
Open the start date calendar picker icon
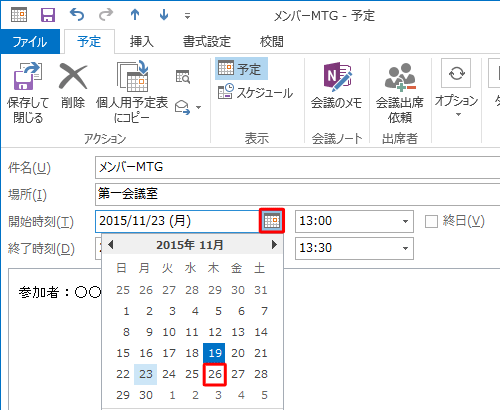tap(272, 221)
